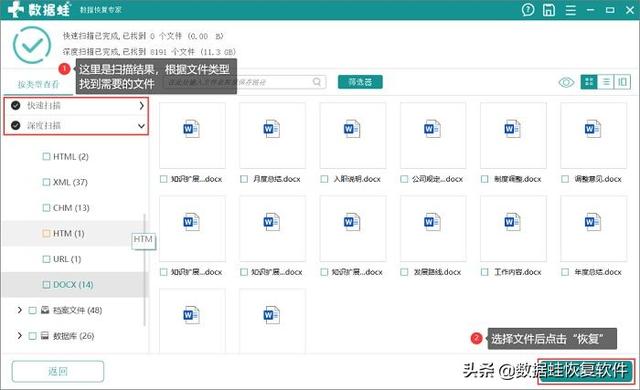
Task: Click the Word icon of 月度总结.docx
Action: coord(272,129)
